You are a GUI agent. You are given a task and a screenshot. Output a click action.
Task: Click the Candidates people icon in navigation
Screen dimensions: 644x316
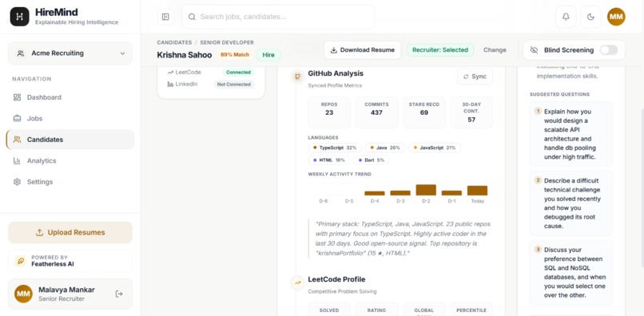pos(17,140)
